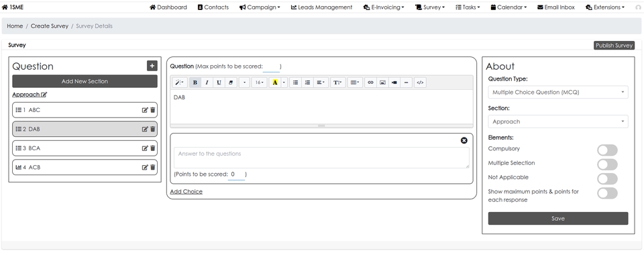Open the Survey menu
Image resolution: width=644 pixels, height=257 pixels.
[430, 7]
